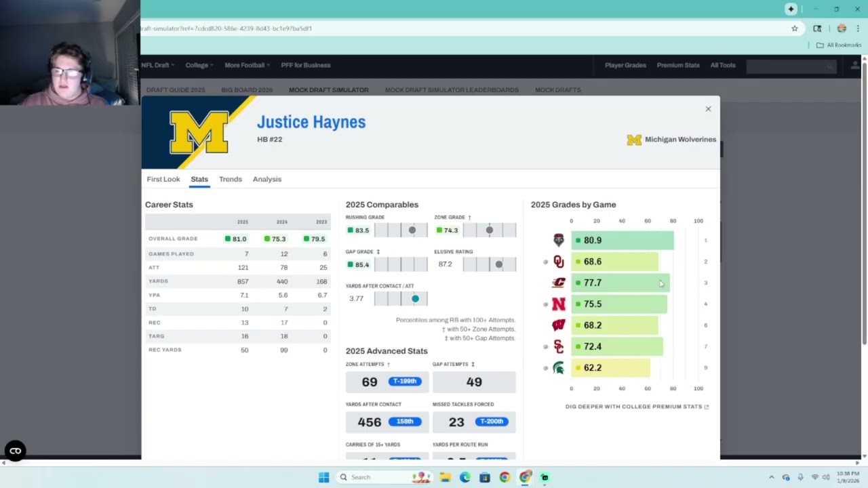The height and width of the screenshot is (488, 868).
Task: Open Mock Draft Simulator Leaderboards
Action: coord(452,89)
